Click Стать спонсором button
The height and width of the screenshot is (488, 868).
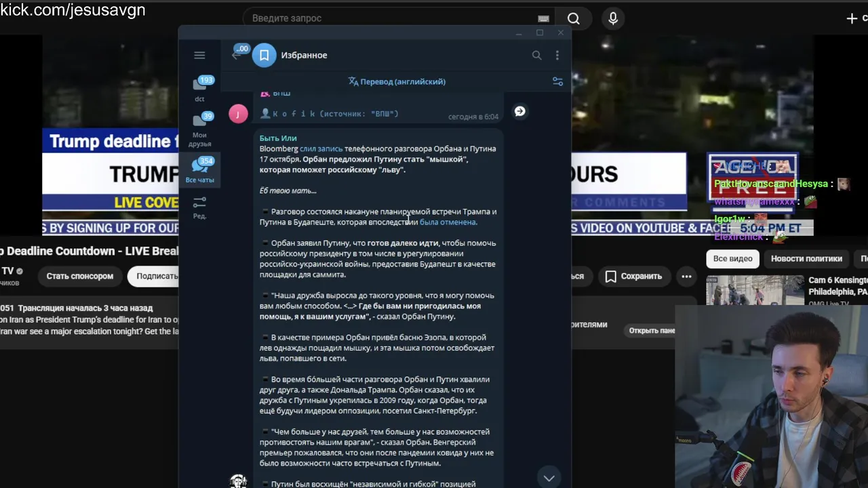click(80, 276)
